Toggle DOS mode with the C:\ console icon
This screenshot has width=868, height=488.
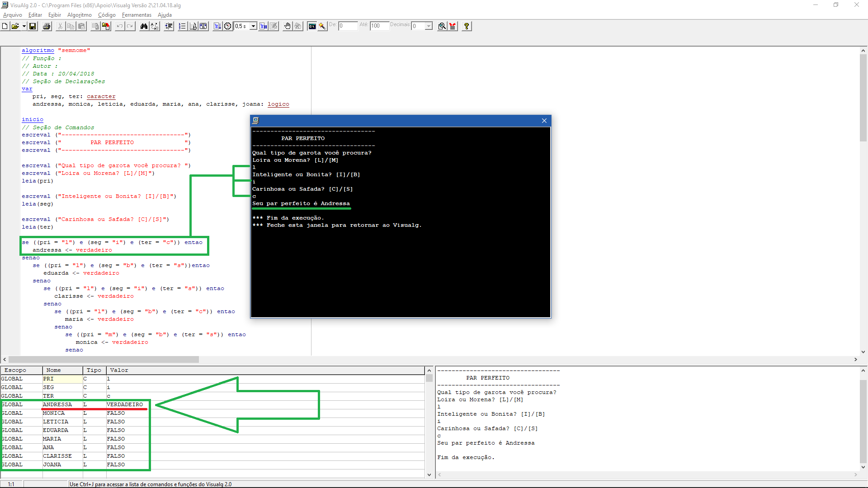312,26
